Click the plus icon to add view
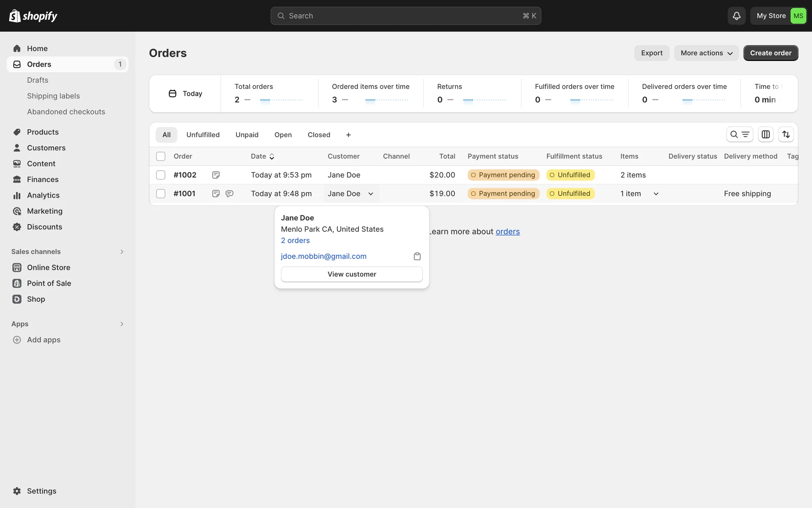Screen dimensions: 812x508 pyautogui.click(x=348, y=135)
